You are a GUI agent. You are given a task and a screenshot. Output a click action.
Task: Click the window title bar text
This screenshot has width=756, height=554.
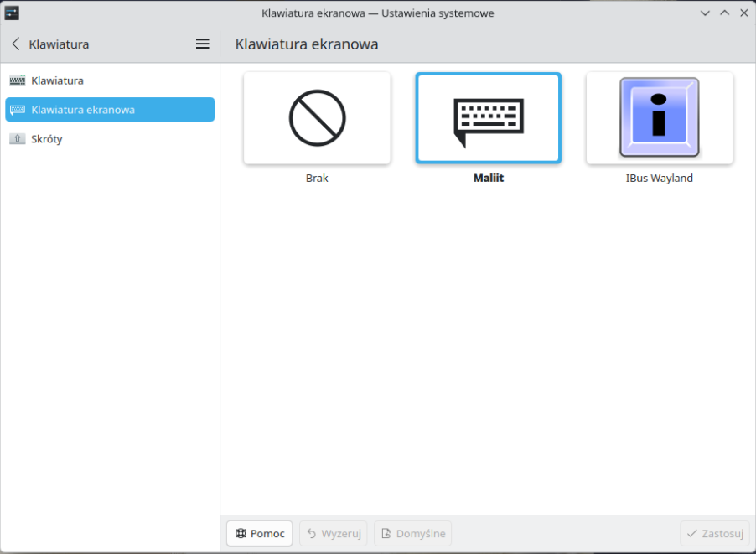tap(377, 13)
